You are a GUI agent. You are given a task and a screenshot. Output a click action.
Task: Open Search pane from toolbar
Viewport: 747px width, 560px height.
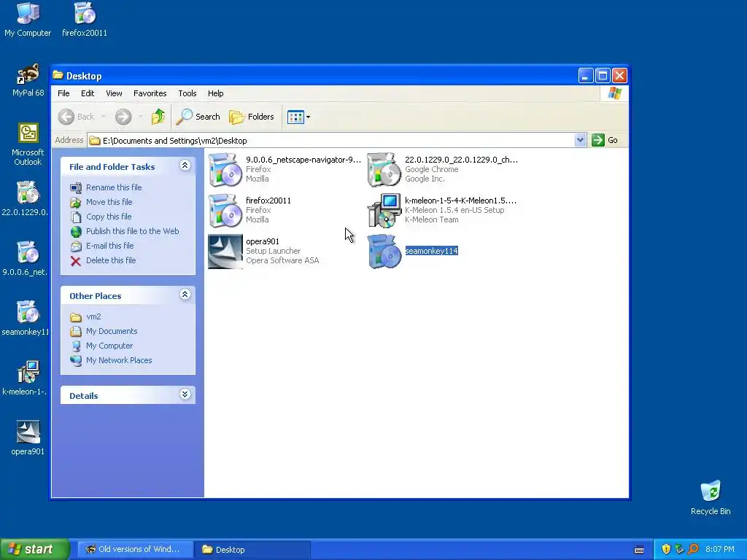(x=198, y=117)
